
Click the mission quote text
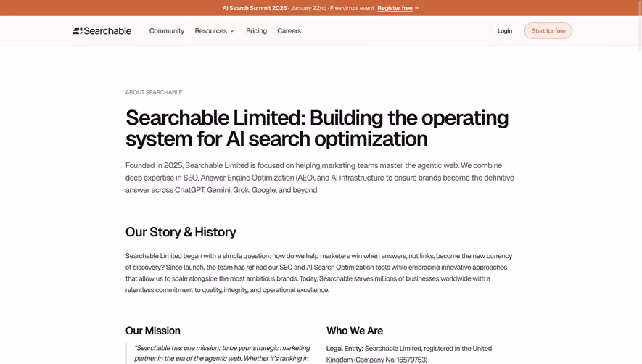point(222,353)
